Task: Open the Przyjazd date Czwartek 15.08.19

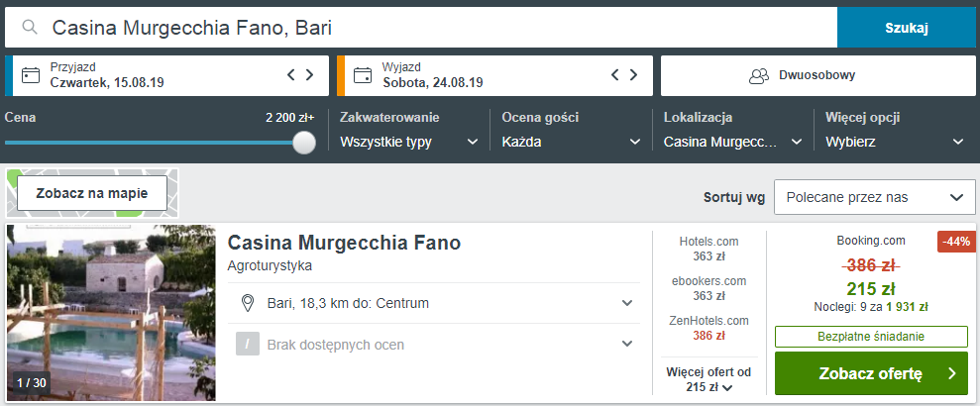Action: coord(166,75)
